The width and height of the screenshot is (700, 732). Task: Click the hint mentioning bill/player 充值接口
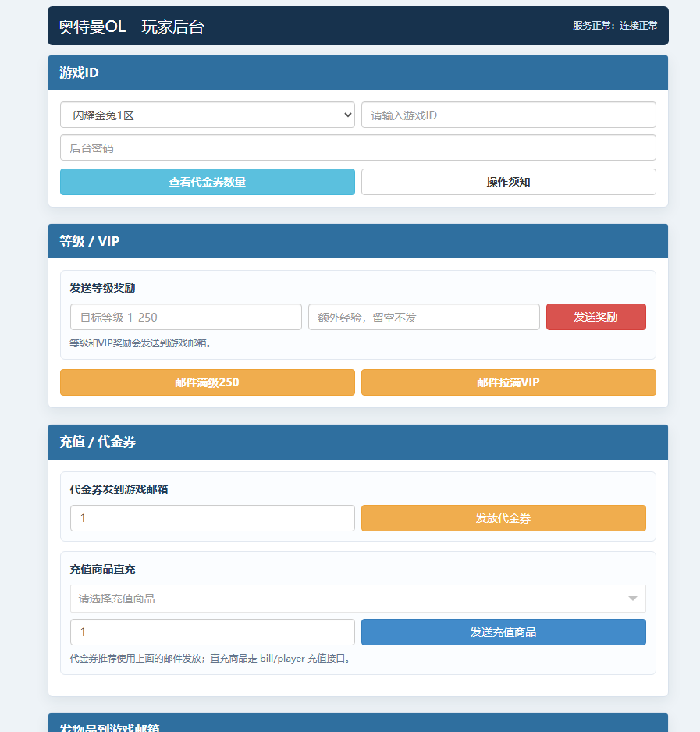coord(210,658)
